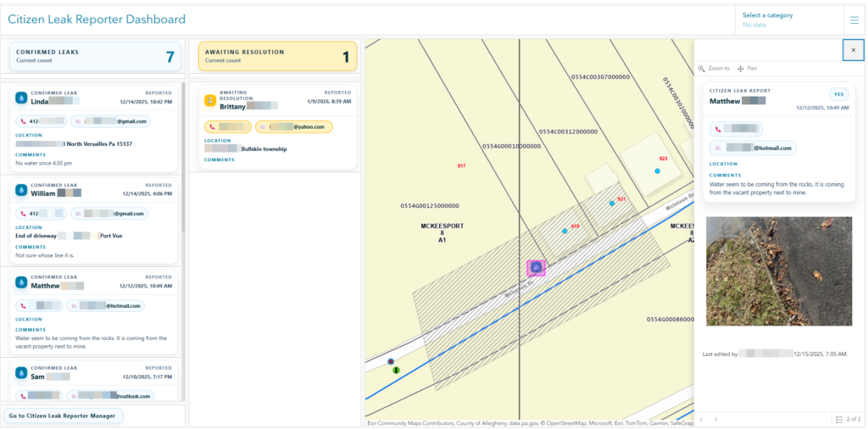
Task: Select the highlighted leak marker on map
Action: 536,268
